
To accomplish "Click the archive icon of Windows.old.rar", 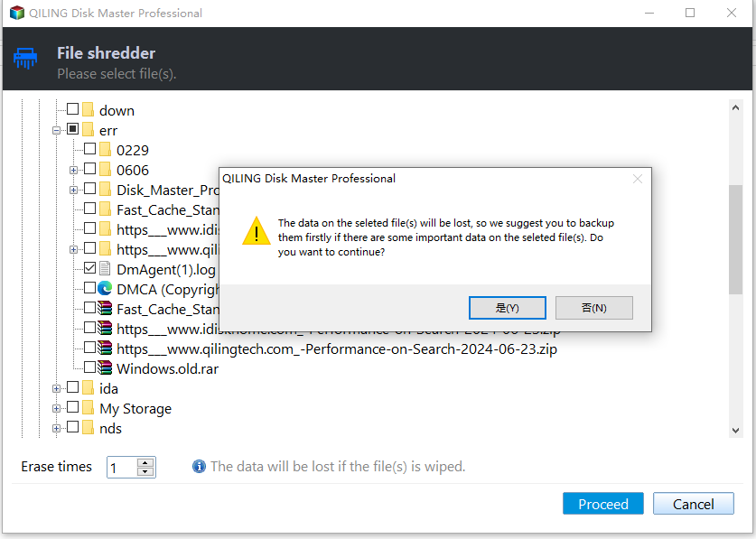I will point(105,368).
